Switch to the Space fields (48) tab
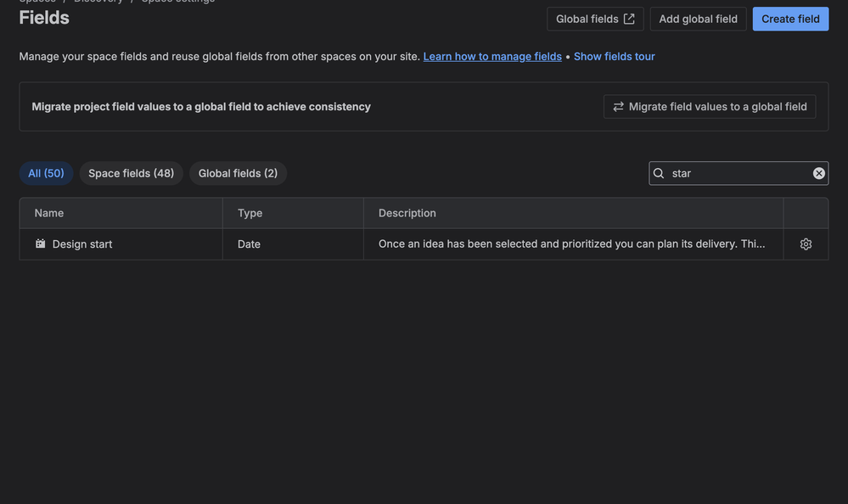The image size is (848, 504). 131,173
